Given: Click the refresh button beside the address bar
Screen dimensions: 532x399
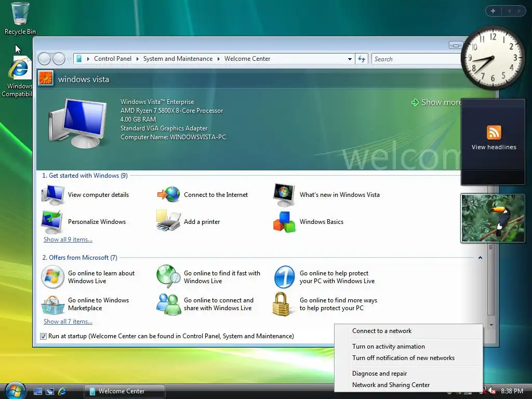Looking at the screenshot, I should pyautogui.click(x=362, y=59).
